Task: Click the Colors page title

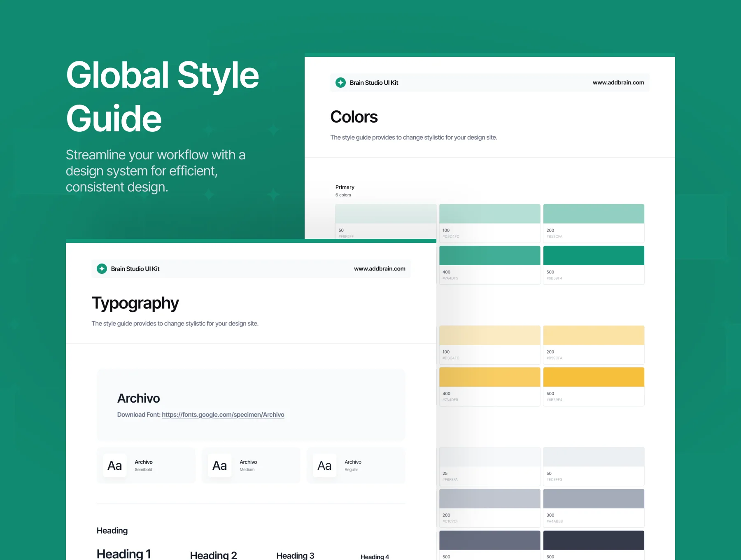Action: click(x=354, y=117)
